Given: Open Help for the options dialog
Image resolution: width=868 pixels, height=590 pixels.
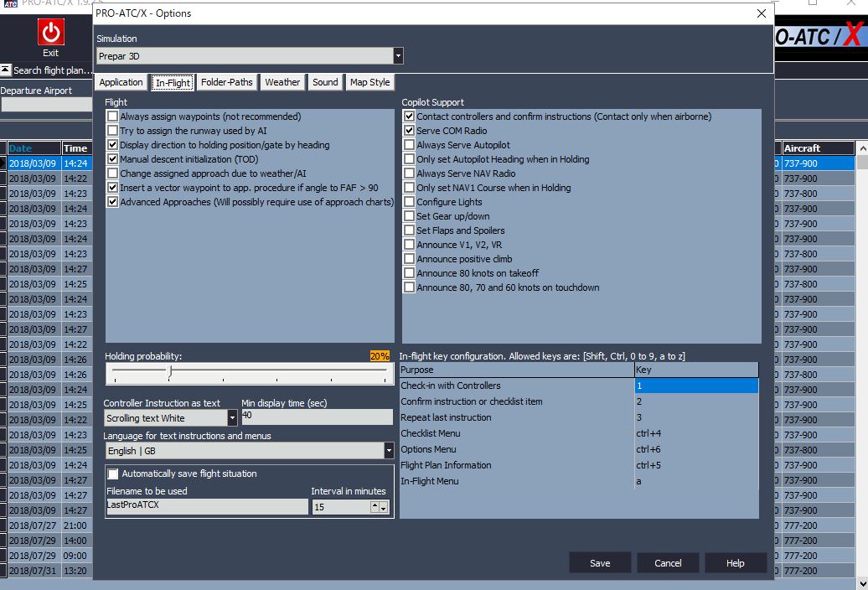Looking at the screenshot, I should point(736,563).
